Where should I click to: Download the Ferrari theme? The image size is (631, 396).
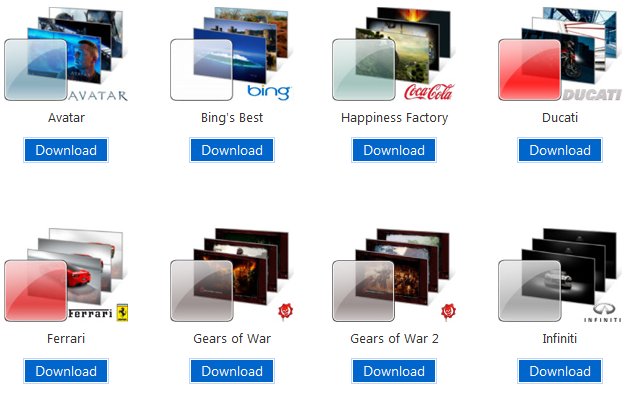(x=66, y=371)
